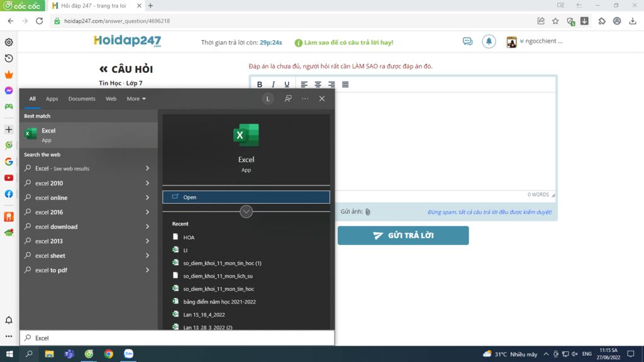
Task: Attach an image via the paperclip icon
Action: [367, 212]
